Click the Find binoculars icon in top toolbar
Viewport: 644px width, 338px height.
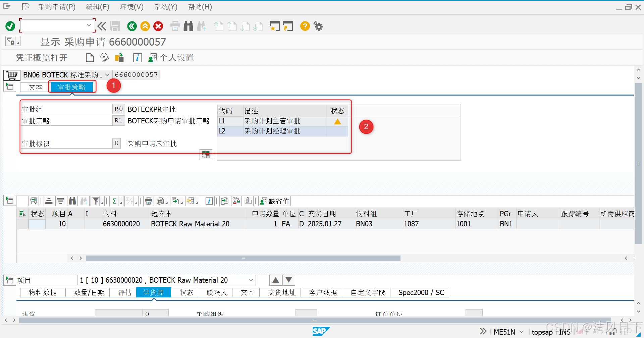click(189, 26)
